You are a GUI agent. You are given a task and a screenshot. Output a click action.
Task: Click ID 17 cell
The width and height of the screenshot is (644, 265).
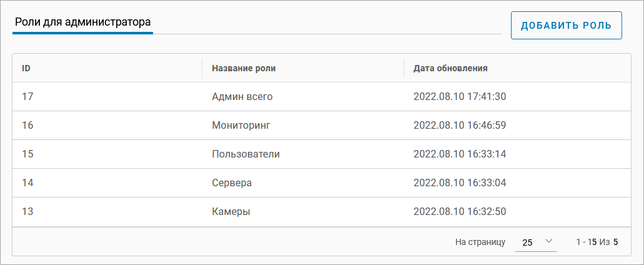click(x=27, y=97)
